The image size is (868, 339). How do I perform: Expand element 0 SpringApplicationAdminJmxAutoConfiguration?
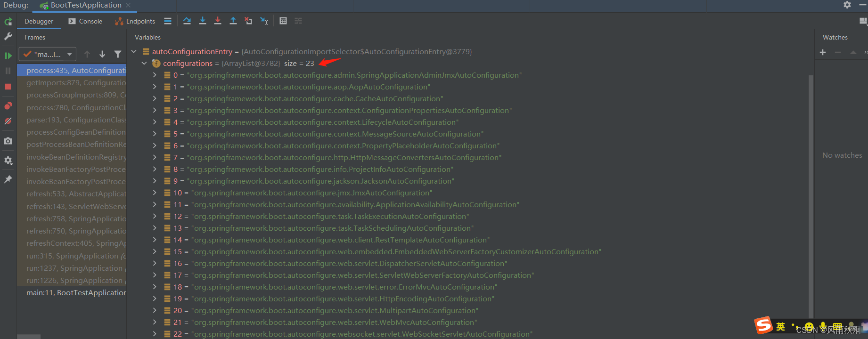pos(155,75)
